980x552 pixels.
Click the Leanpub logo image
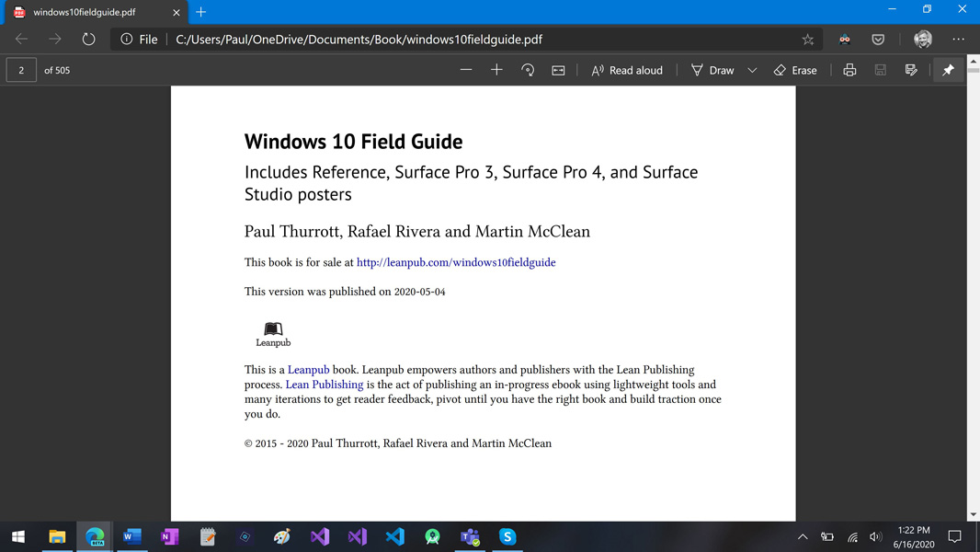(273, 335)
